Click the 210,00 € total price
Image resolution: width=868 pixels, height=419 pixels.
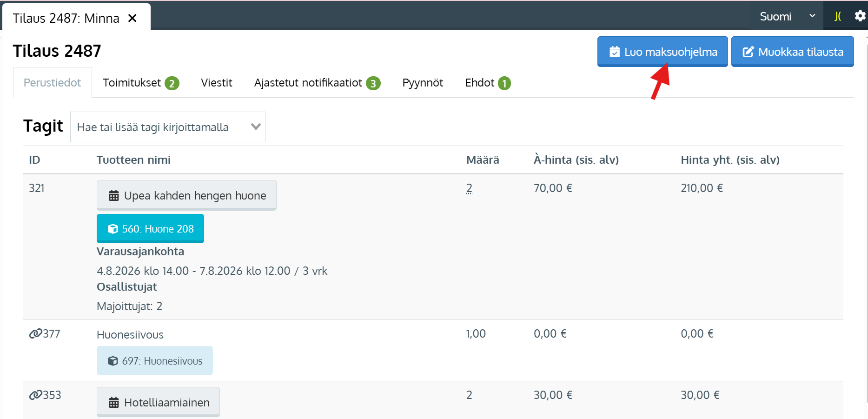[x=702, y=188]
